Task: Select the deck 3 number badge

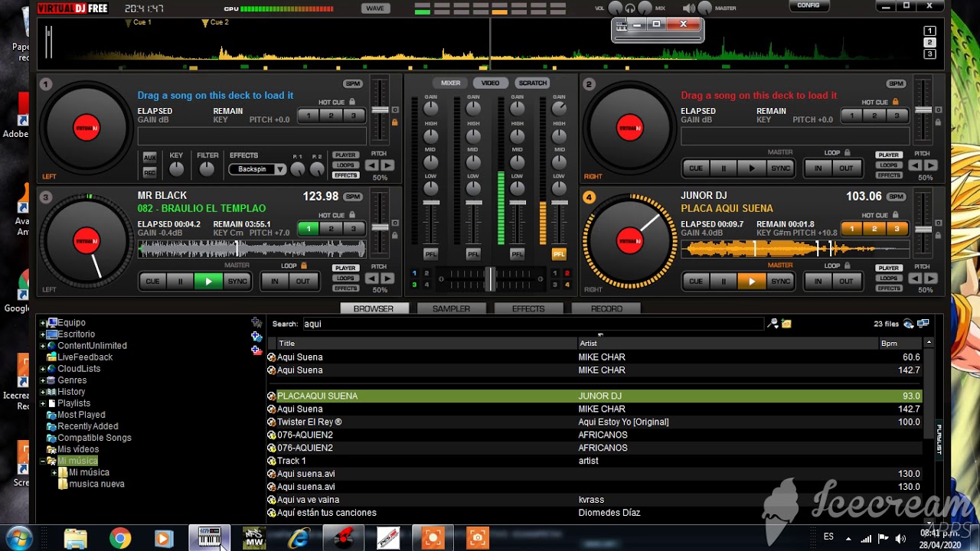Action: pos(46,197)
